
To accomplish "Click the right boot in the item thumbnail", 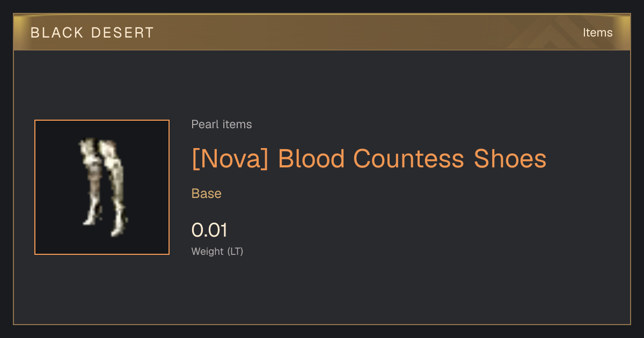I will tap(115, 188).
